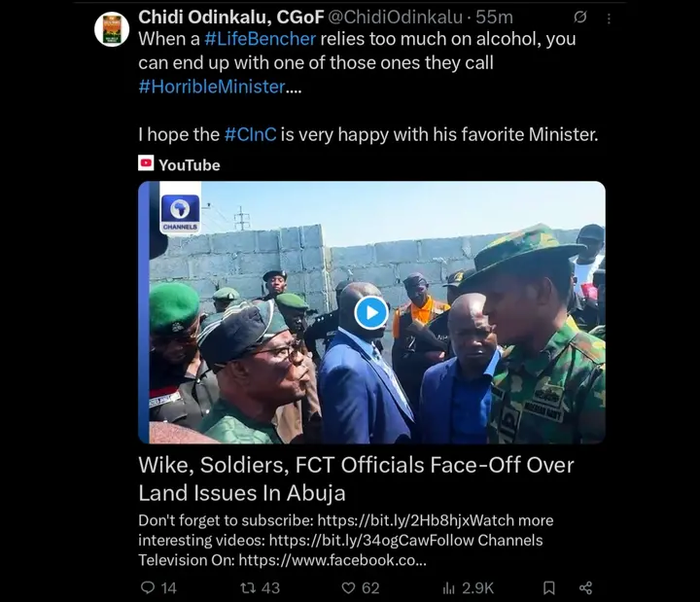
Task: Open the #CInC hashtag
Action: pos(250,134)
